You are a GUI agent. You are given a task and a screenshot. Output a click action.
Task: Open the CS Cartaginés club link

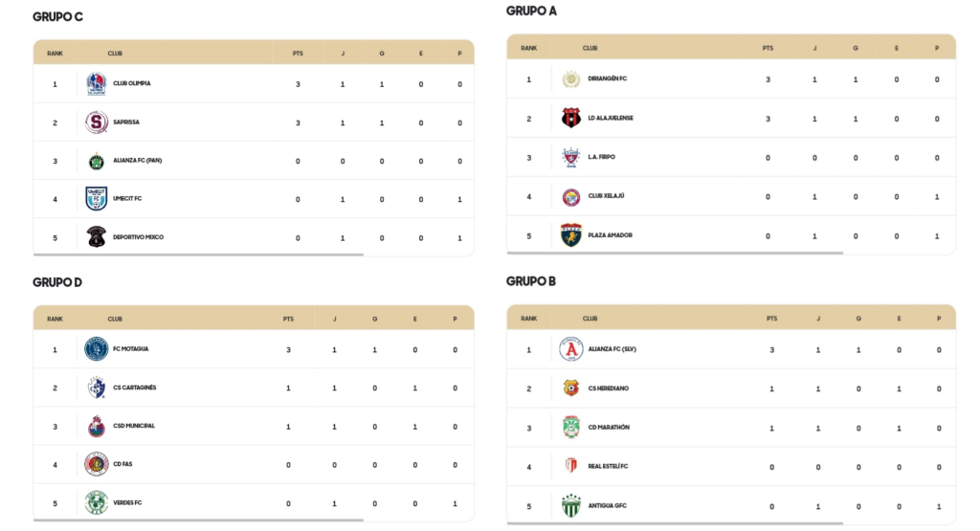point(134,387)
